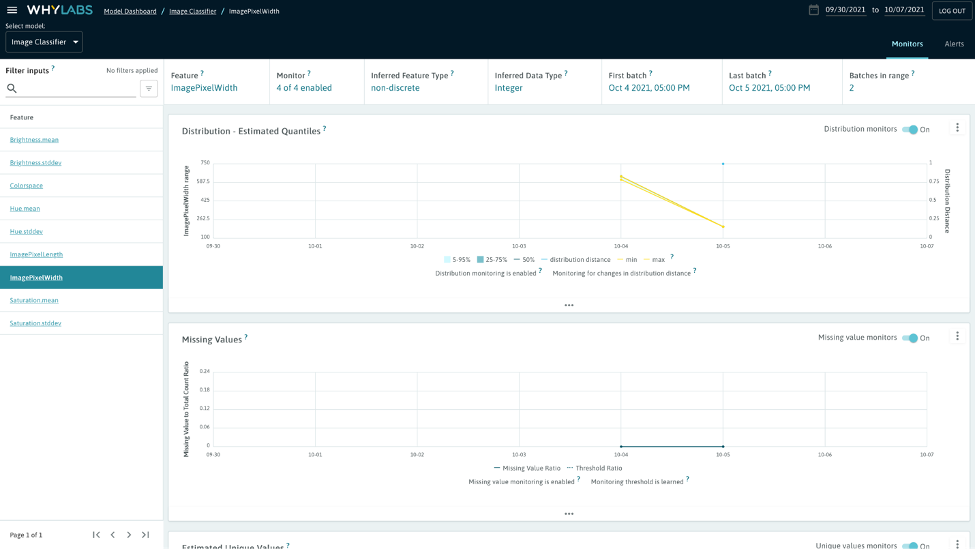
Task: Click 4 of 4 enabled monitor text
Action: 304,88
